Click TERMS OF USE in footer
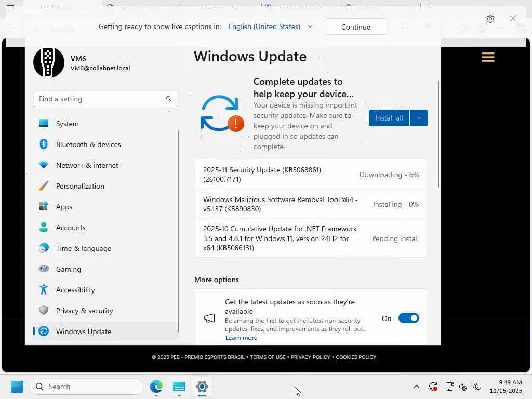Viewport: 532px width, 399px height. pos(268,357)
